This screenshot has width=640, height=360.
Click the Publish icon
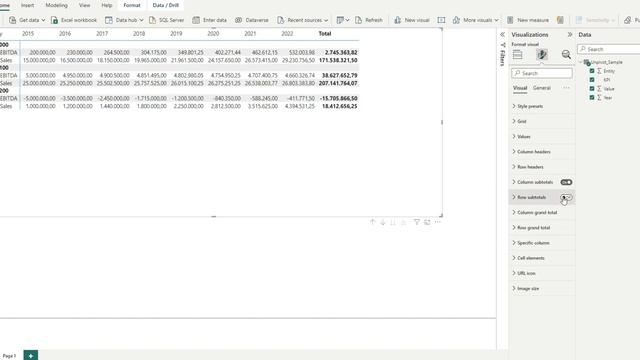point(628,20)
